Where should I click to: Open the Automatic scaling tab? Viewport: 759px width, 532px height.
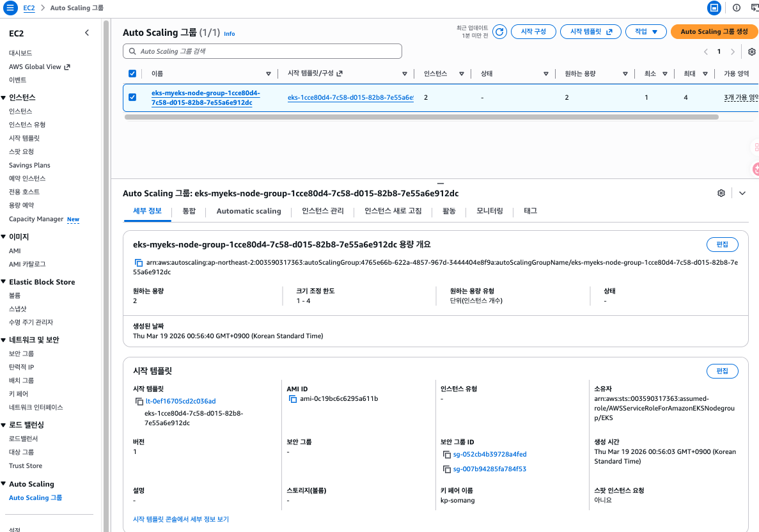point(249,211)
